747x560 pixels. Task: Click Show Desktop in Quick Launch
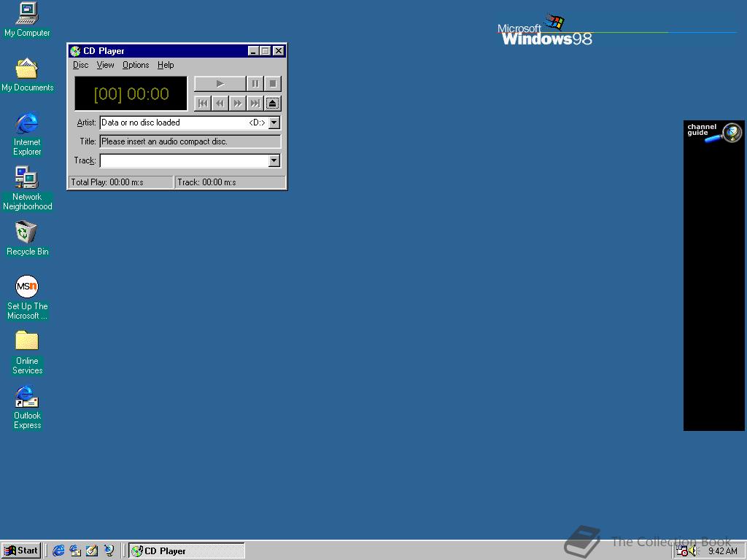coord(92,551)
